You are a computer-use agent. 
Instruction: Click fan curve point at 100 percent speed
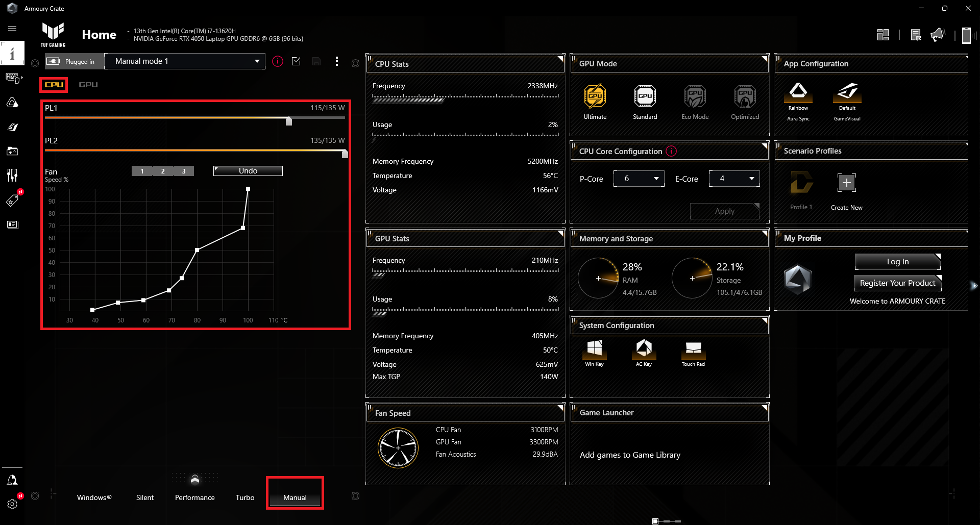tap(248, 189)
